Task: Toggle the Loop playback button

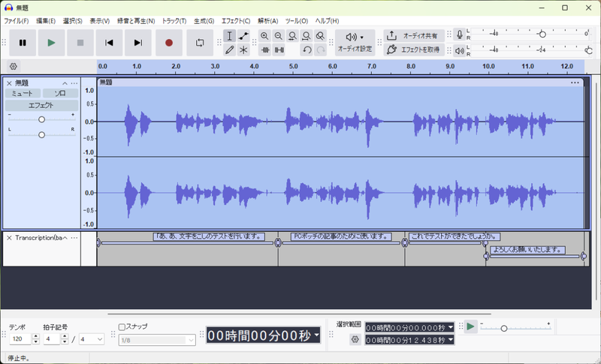Action: click(200, 43)
